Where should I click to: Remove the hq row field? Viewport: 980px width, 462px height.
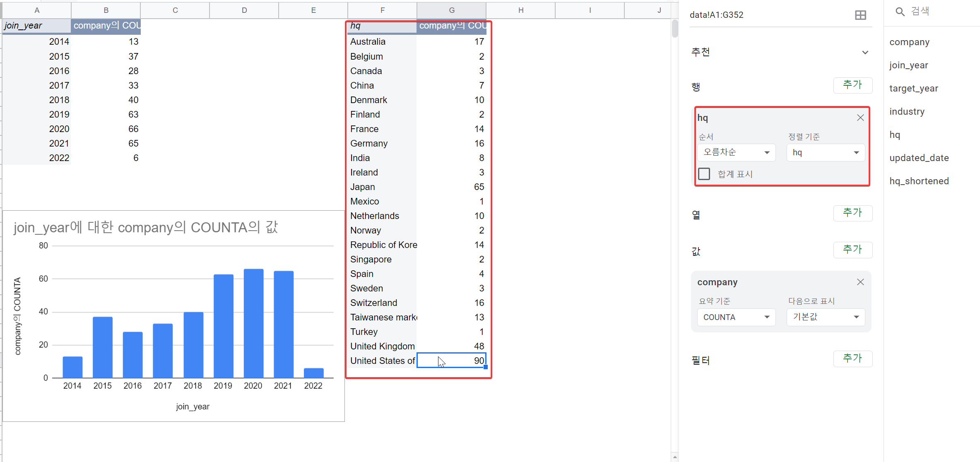(x=860, y=118)
